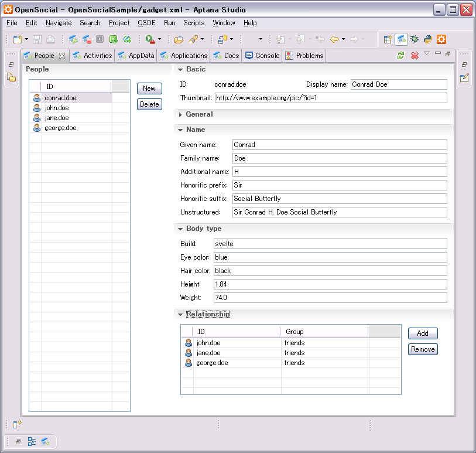Screen dimensions: 476x453
Task: Click the Save disk icon
Action: pyautogui.click(x=37, y=39)
